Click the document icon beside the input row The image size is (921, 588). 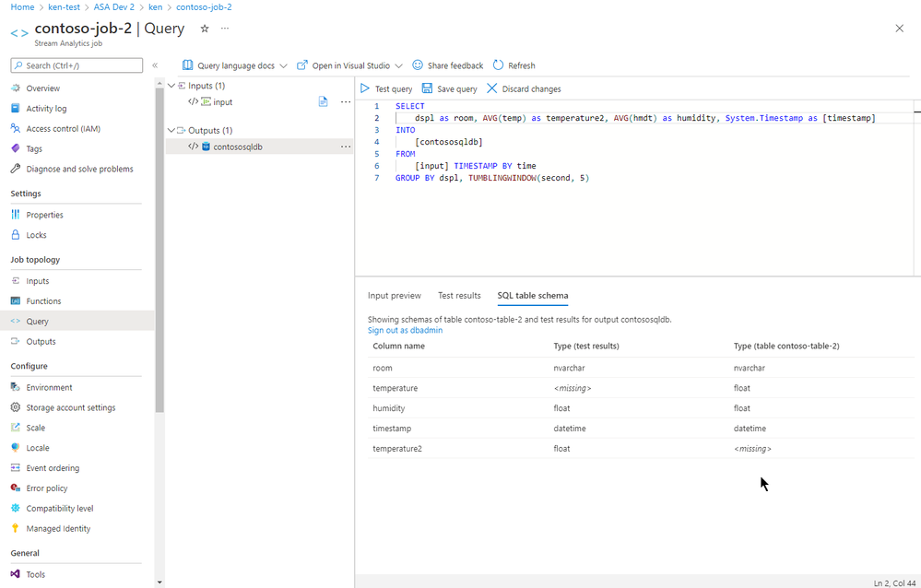click(x=323, y=101)
